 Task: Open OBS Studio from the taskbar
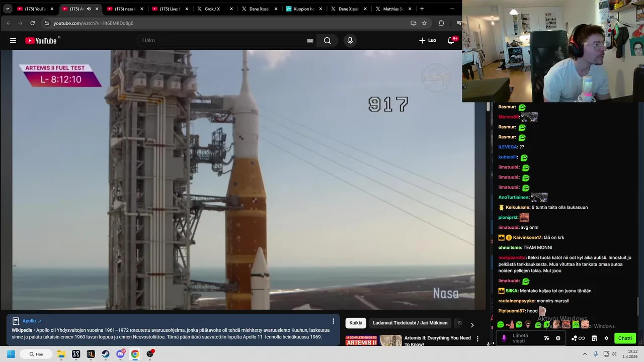[x=150, y=354]
